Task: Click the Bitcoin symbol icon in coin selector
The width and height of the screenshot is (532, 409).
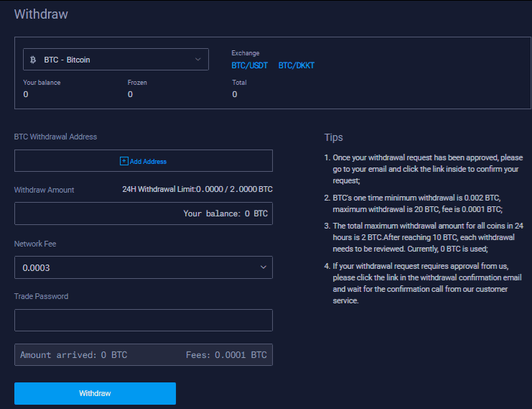Action: pyautogui.click(x=34, y=60)
